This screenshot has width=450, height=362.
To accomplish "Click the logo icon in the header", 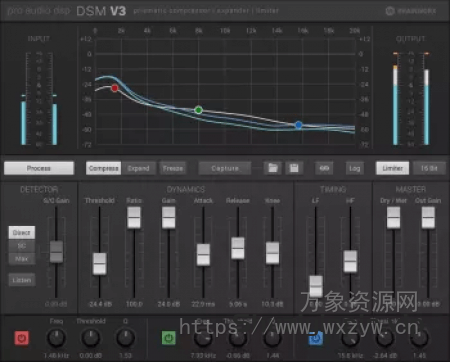I will pos(390,11).
